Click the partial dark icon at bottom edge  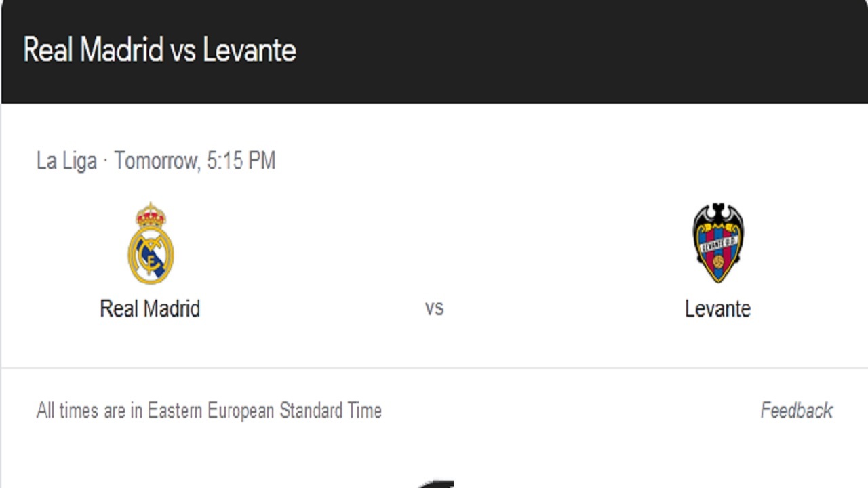point(435,484)
